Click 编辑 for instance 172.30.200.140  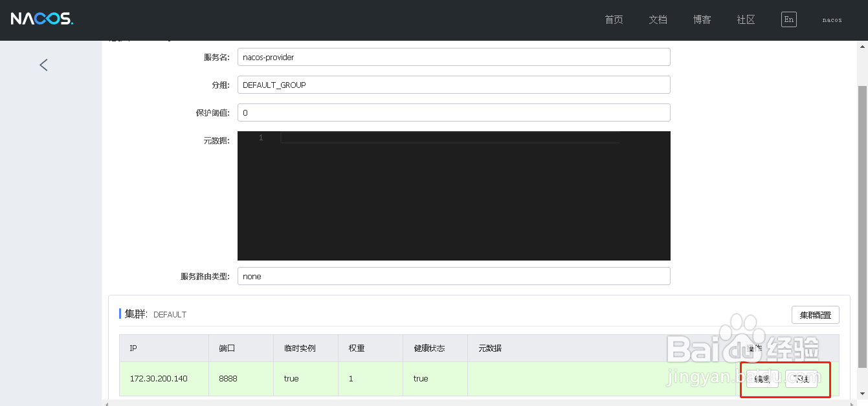(762, 379)
